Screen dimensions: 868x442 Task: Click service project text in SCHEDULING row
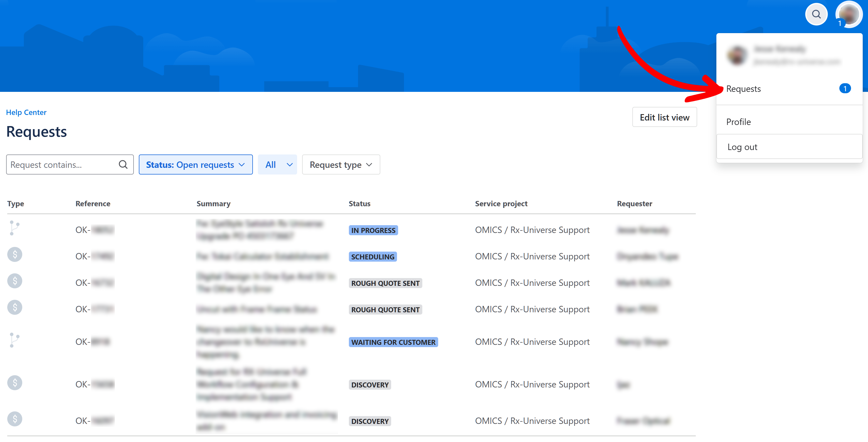pos(532,256)
